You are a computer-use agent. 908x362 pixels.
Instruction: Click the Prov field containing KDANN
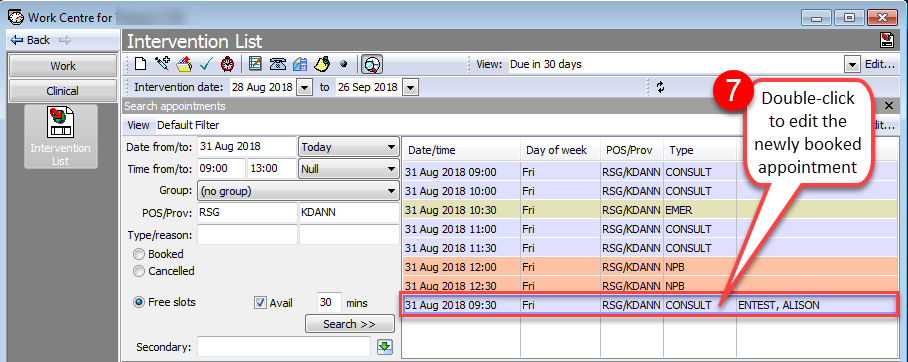(x=349, y=213)
